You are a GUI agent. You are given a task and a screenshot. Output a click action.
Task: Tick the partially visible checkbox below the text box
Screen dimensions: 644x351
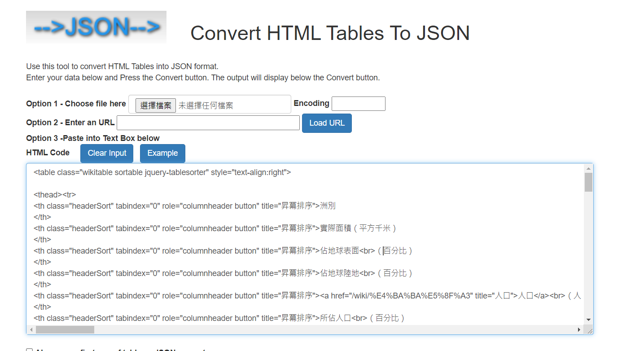(30, 350)
